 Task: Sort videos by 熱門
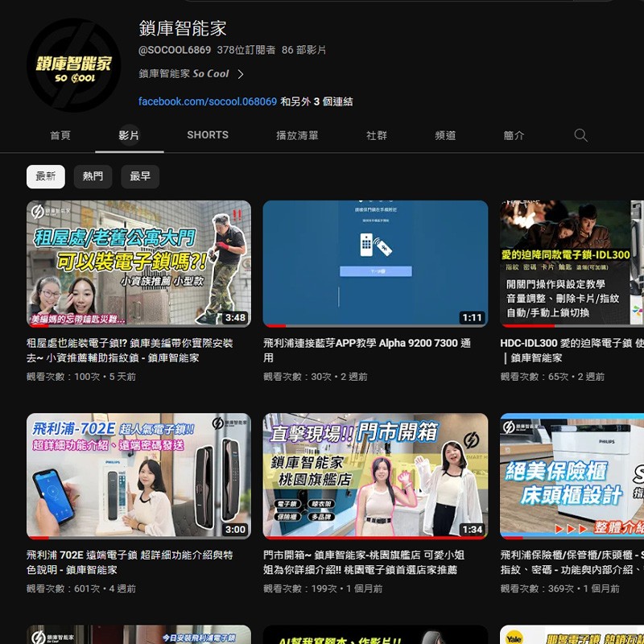coord(93,176)
